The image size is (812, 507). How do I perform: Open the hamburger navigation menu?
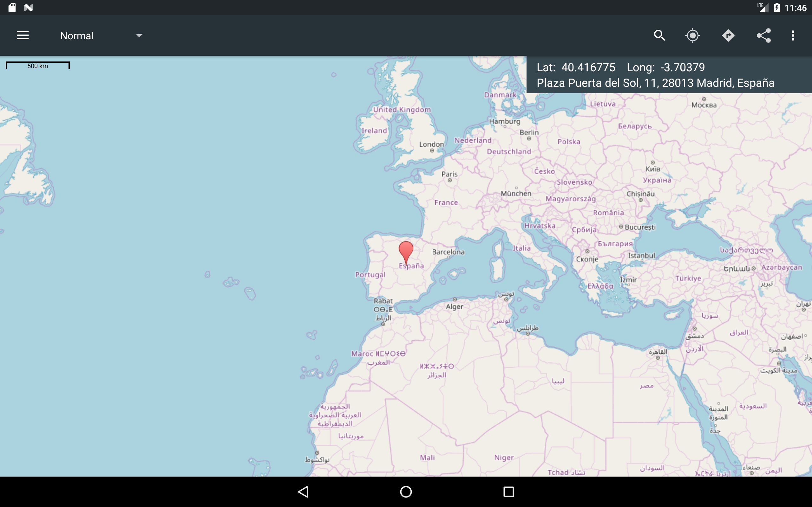pyautogui.click(x=23, y=35)
